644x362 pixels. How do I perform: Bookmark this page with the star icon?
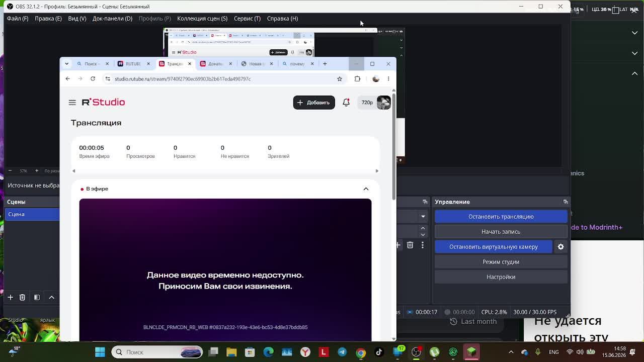point(340,79)
